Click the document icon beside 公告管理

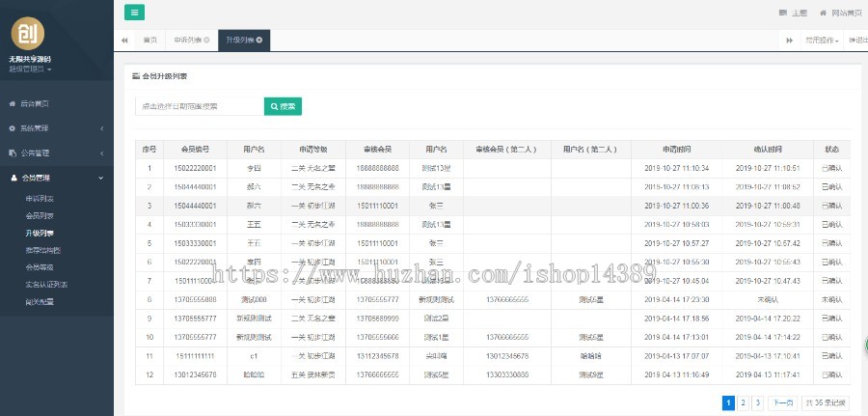(13, 153)
